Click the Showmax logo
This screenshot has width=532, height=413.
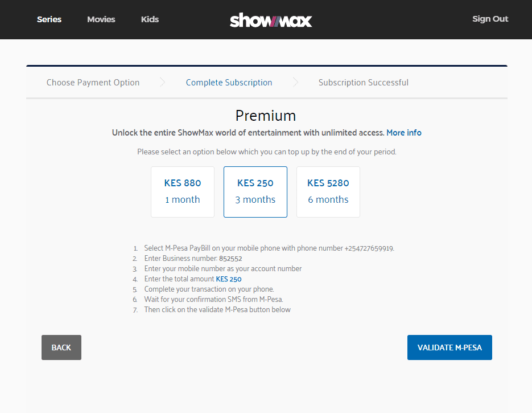[x=271, y=20]
